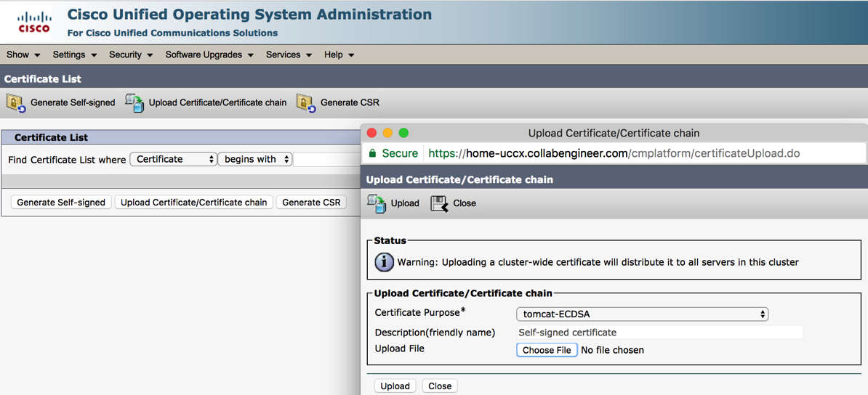Expand the Certificate filter field dropdown

[x=173, y=159]
